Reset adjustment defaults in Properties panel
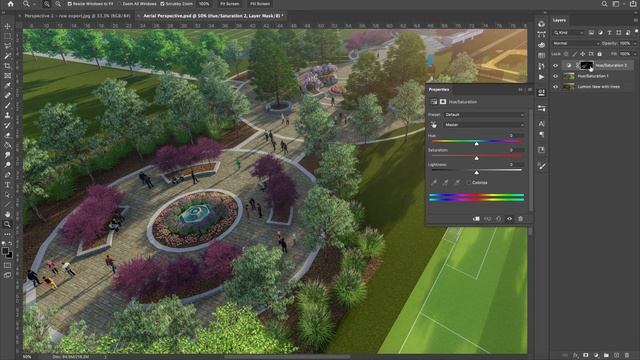The width and height of the screenshot is (640, 360). click(498, 219)
